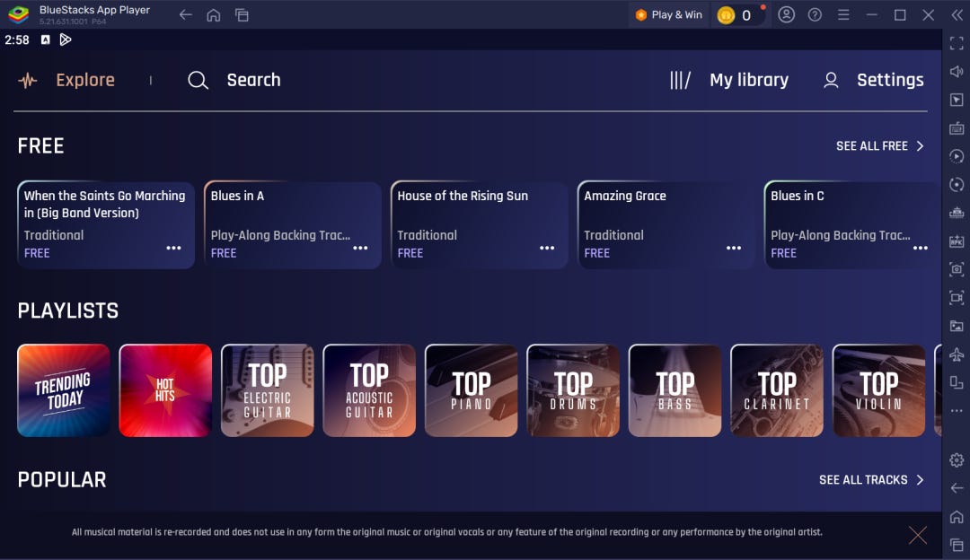Open the sidebar settings gear
Screen dimensions: 970x560
(x=957, y=459)
